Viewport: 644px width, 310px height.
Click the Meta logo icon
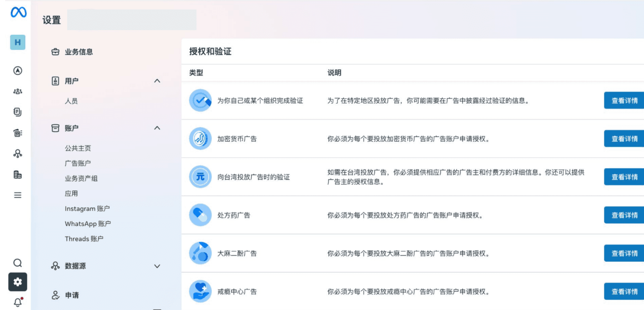pyautogui.click(x=18, y=12)
